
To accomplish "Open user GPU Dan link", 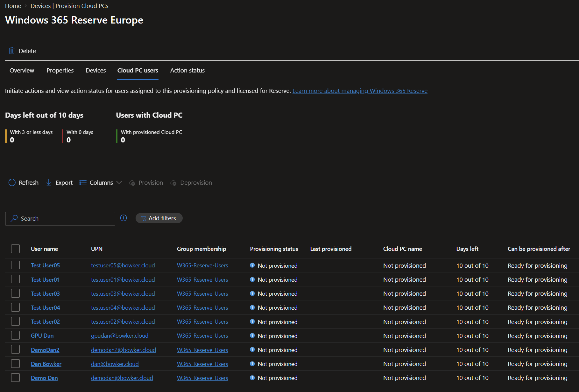I will tap(42, 335).
